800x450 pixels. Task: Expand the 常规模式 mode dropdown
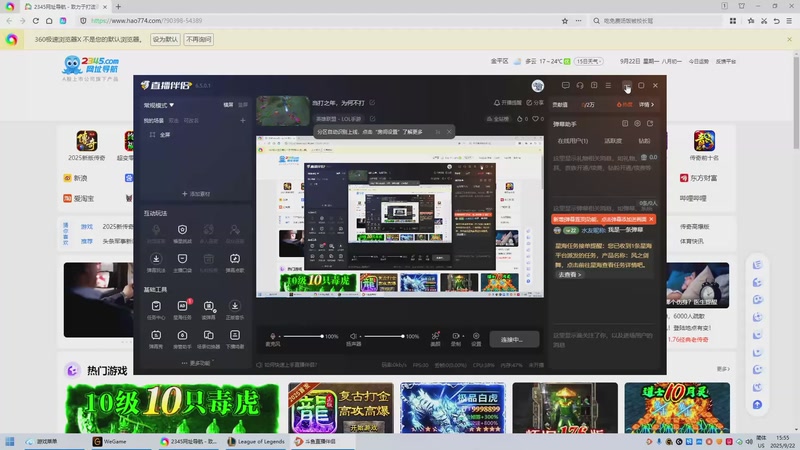(x=159, y=105)
